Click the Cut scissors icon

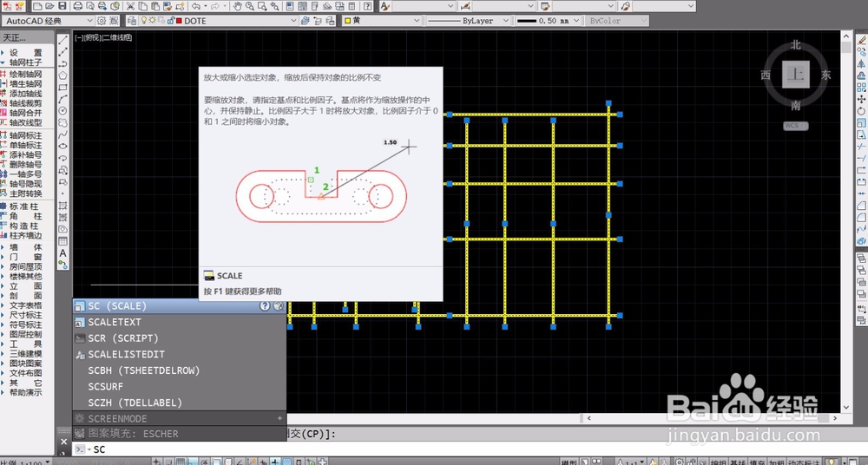[x=131, y=7]
